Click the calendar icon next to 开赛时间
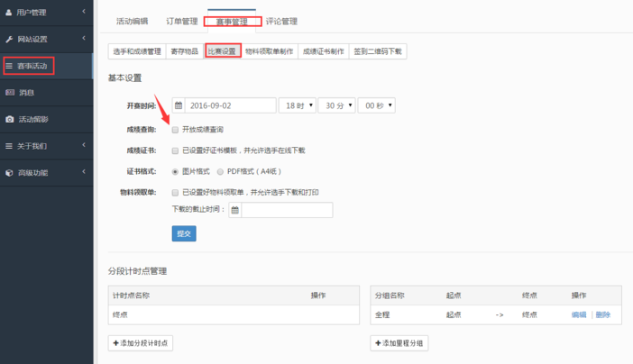Screen dimensions: 633x364 click(179, 105)
